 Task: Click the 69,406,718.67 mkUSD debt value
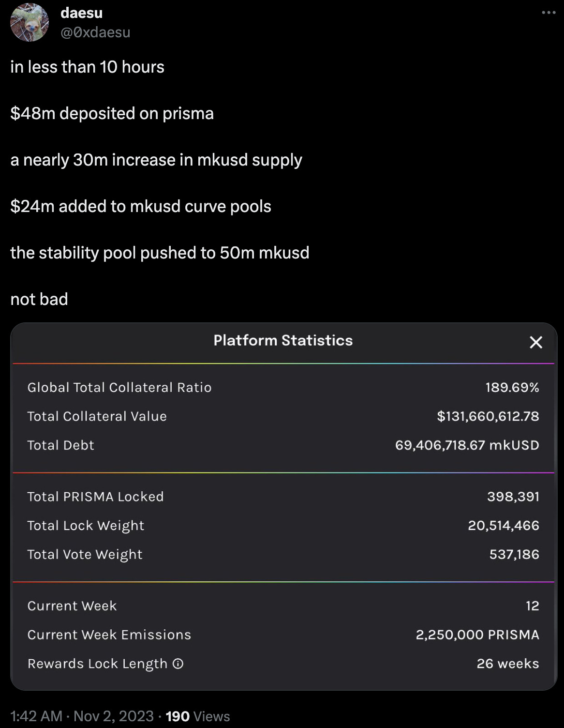[467, 445]
